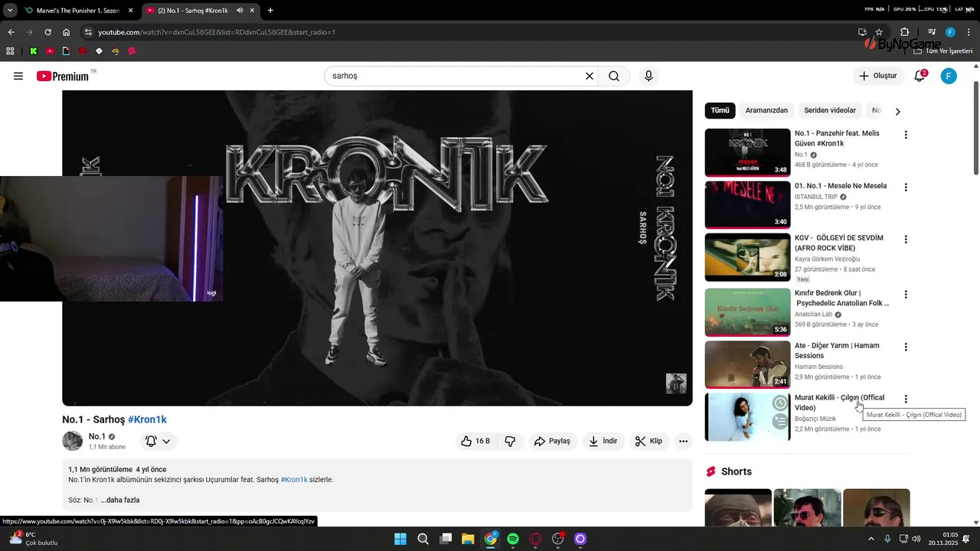
Task: Select the Aramanızdan filter chip
Action: tap(766, 110)
